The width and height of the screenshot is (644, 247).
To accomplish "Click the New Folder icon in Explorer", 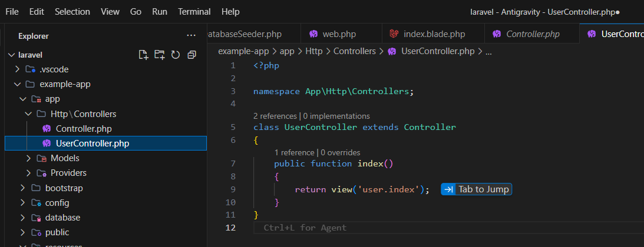I will 159,55.
